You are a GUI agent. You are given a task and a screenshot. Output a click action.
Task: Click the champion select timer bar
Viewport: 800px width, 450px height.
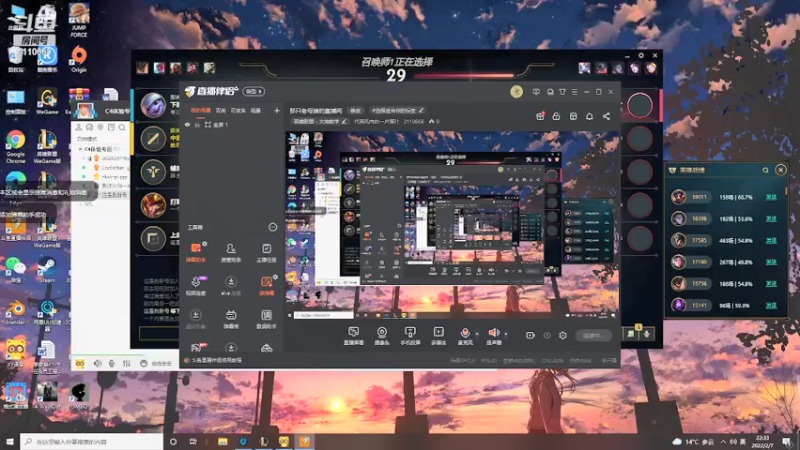pyautogui.click(x=464, y=76)
